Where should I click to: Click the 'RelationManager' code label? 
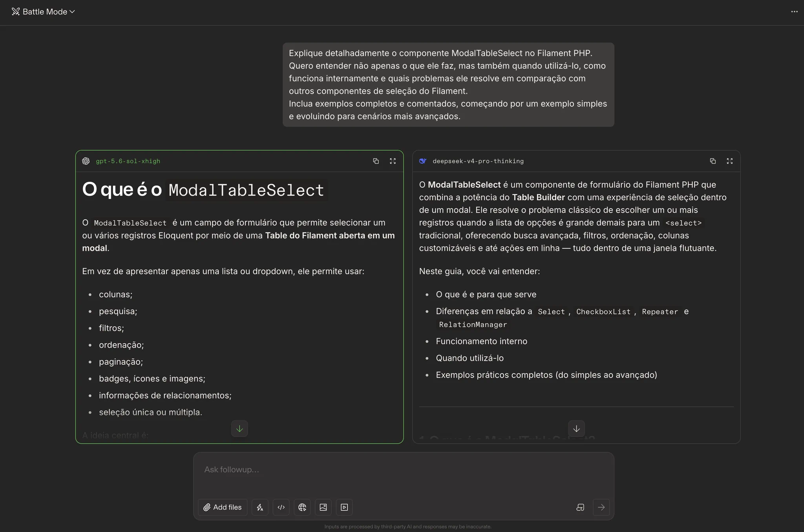coord(473,325)
